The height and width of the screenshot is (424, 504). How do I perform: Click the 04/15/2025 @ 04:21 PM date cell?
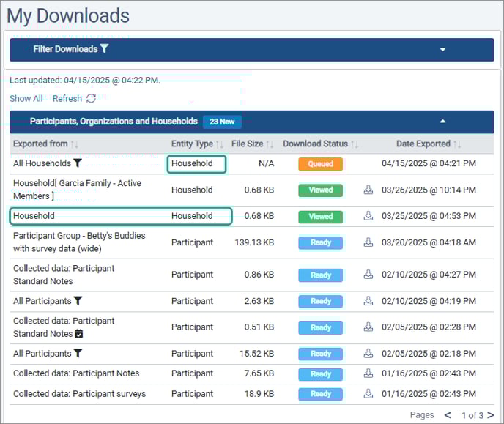click(429, 163)
